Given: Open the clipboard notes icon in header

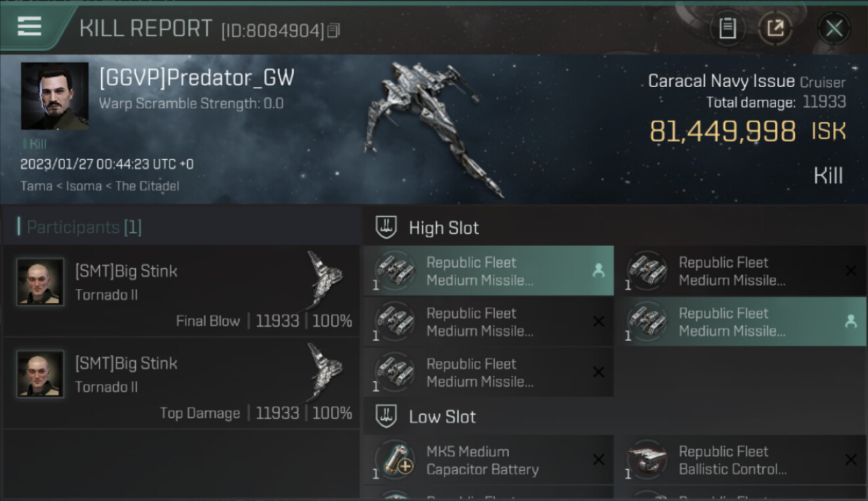Looking at the screenshot, I should [727, 28].
